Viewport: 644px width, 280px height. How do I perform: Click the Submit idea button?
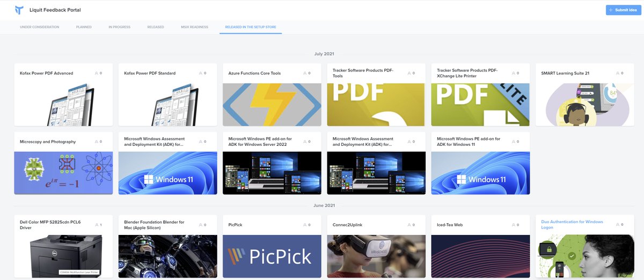coord(624,10)
